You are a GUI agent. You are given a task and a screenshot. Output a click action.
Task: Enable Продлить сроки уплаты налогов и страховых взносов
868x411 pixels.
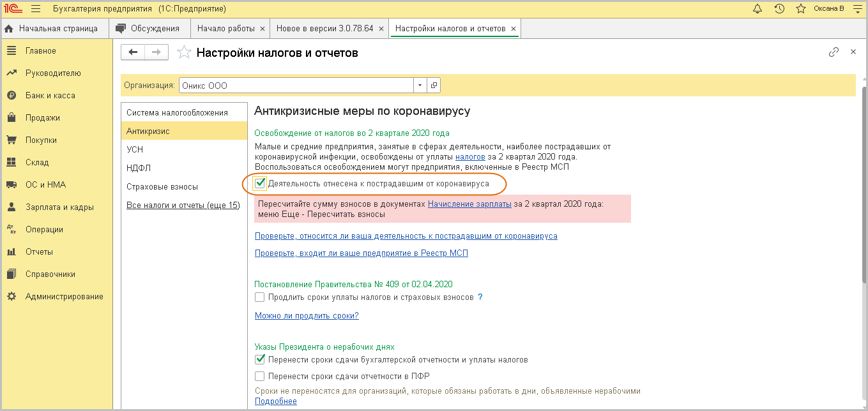click(259, 297)
